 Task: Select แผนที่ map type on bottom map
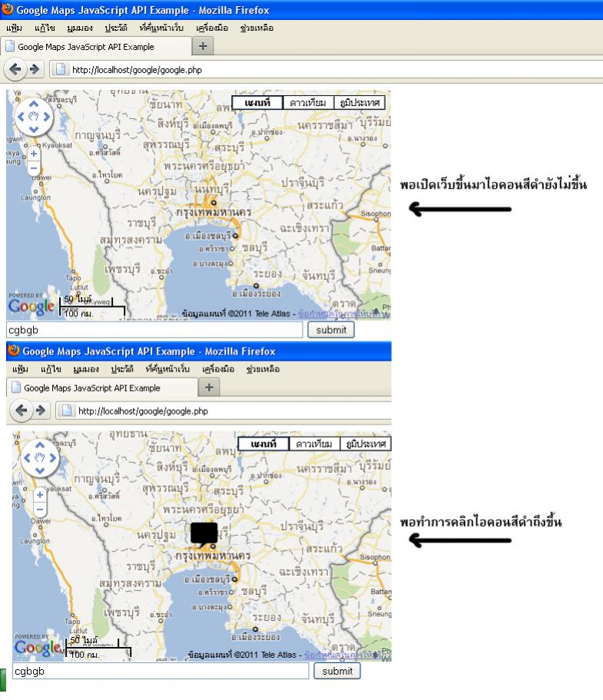[x=263, y=444]
